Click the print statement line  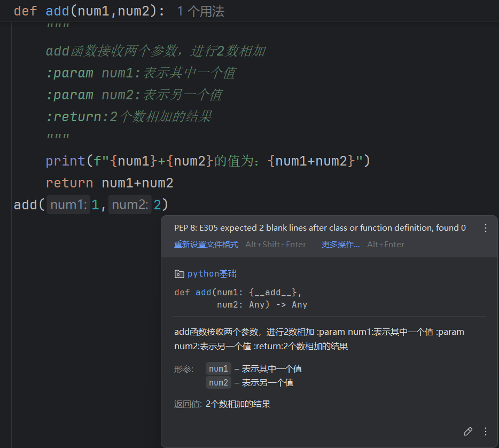(x=160, y=160)
